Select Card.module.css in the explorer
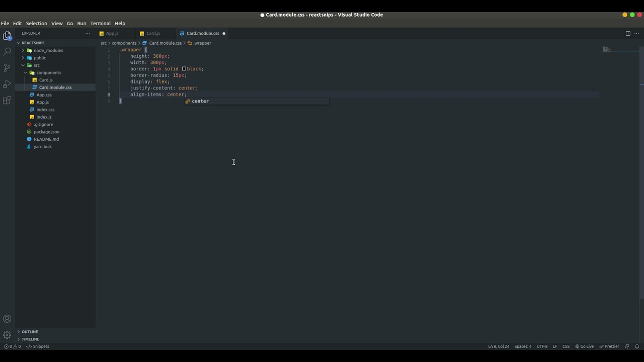Screen dimensions: 644x362 tap(55, 87)
